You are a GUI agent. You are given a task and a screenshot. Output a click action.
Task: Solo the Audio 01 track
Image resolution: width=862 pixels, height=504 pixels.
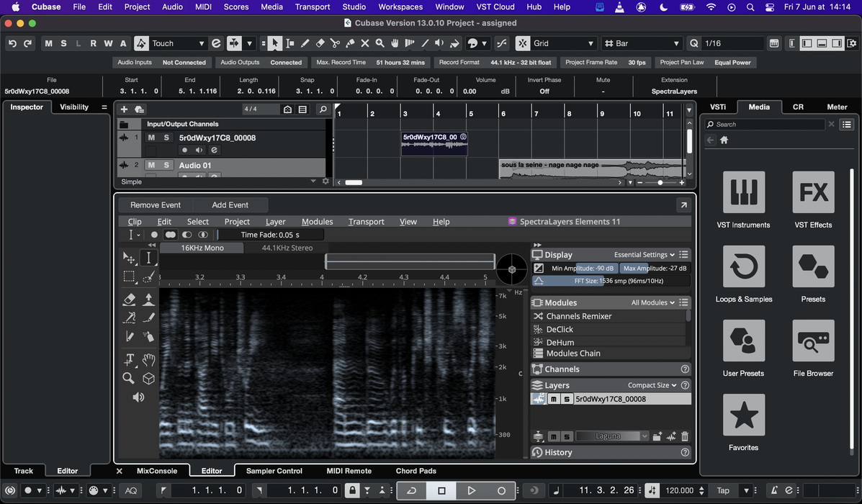166,165
